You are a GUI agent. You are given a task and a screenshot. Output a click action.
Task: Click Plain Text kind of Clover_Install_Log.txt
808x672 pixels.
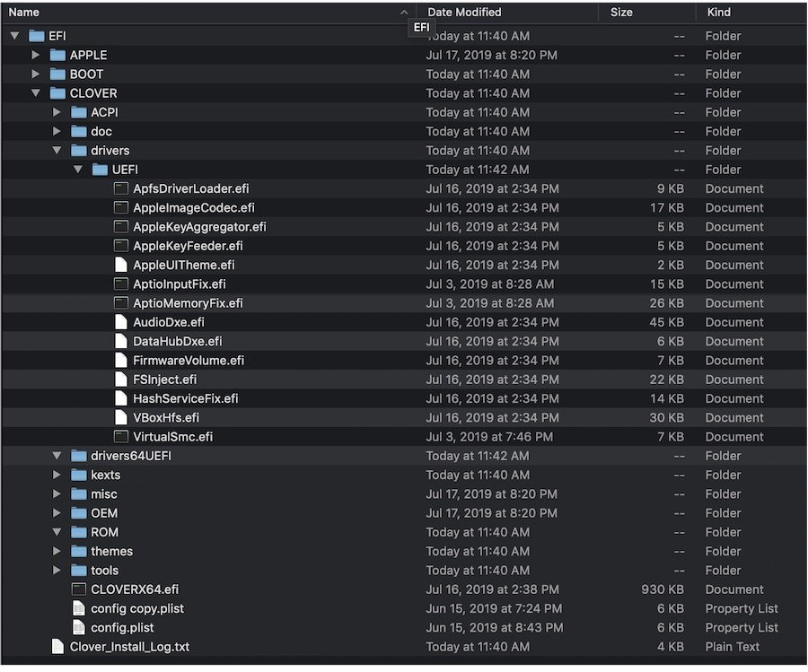tap(733, 646)
